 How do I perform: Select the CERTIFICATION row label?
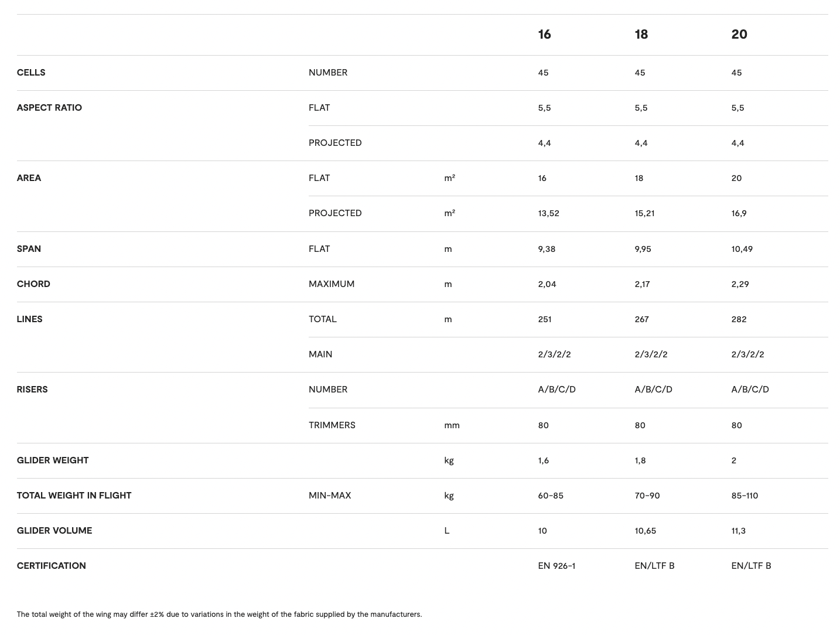pyautogui.click(x=51, y=566)
